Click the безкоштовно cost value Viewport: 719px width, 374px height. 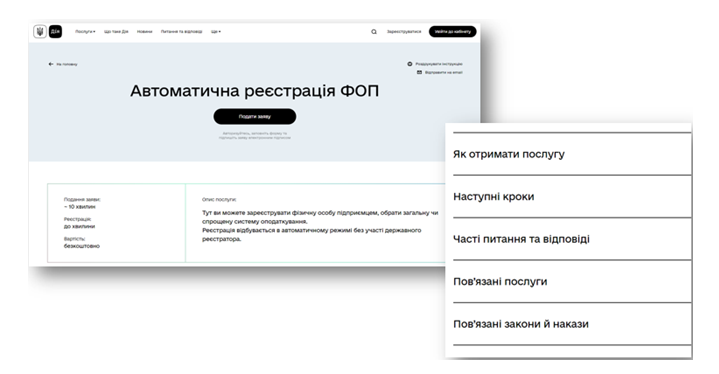tap(82, 246)
